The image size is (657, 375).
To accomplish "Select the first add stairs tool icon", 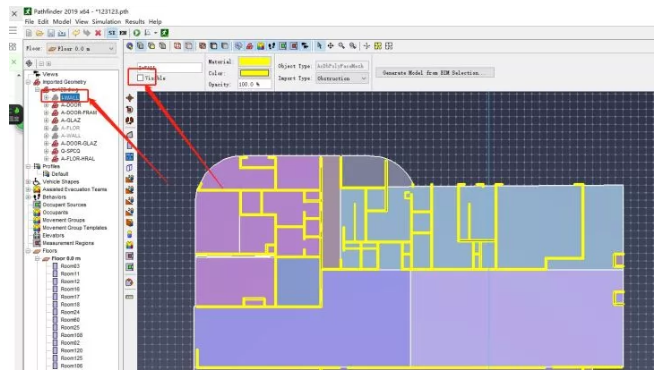I will pyautogui.click(x=129, y=179).
